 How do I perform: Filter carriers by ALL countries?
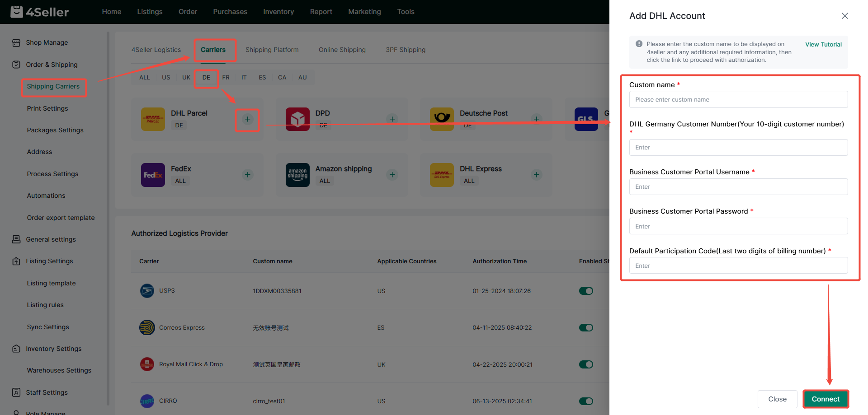145,78
